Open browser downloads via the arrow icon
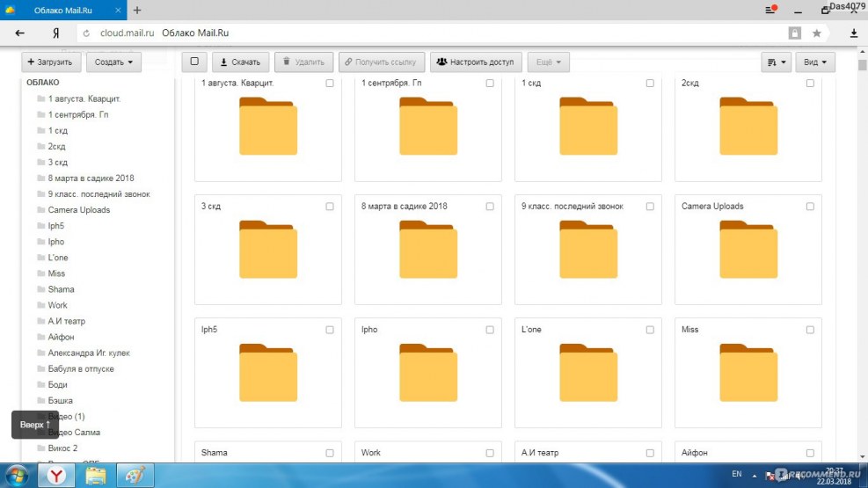Screen dimensions: 868x488 853,33
